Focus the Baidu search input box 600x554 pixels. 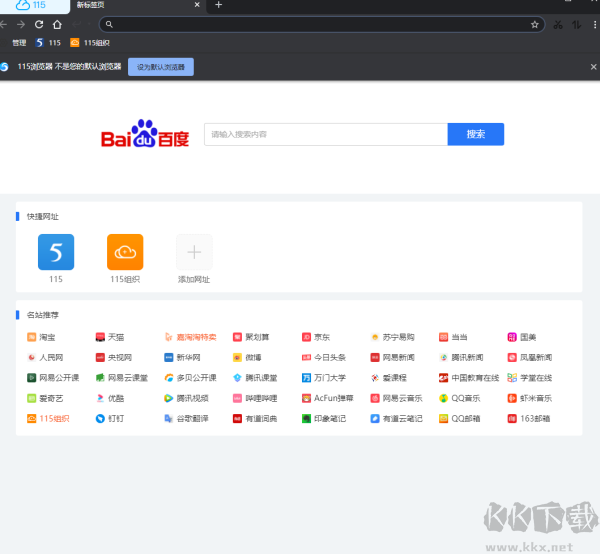326,134
